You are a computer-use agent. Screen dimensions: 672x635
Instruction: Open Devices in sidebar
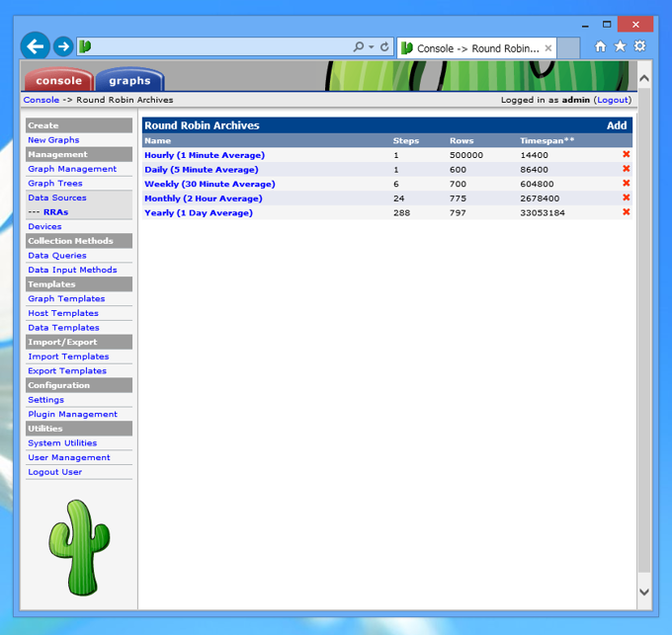(44, 226)
